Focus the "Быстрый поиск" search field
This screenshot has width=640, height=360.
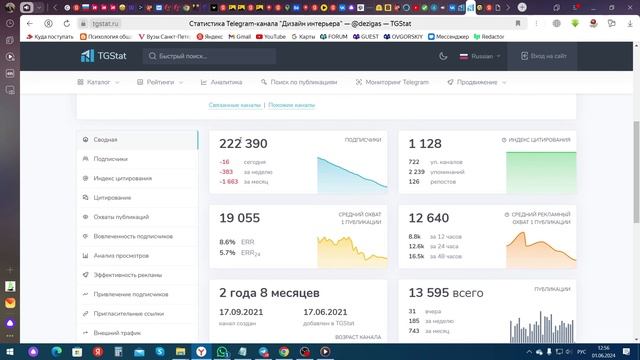pyautogui.click(x=209, y=56)
